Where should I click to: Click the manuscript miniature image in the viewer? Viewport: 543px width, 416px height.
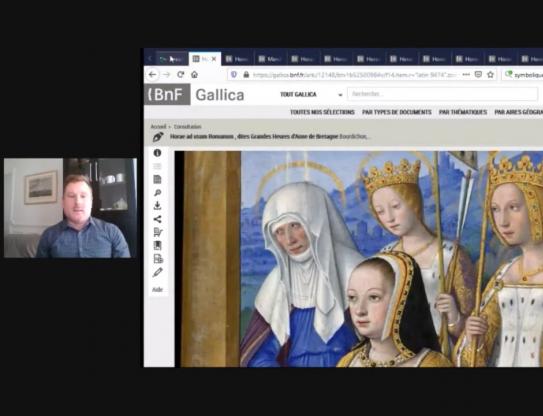[358, 259]
